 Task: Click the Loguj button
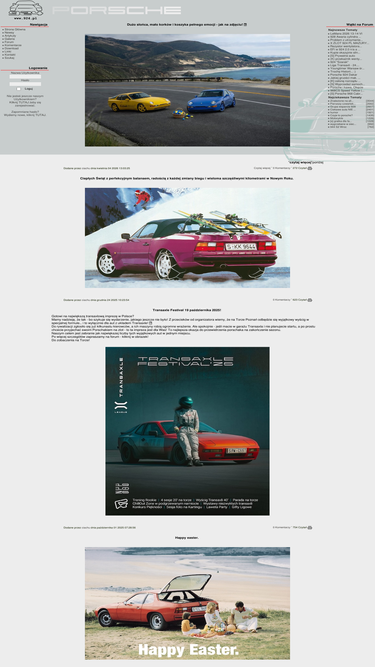point(28,89)
